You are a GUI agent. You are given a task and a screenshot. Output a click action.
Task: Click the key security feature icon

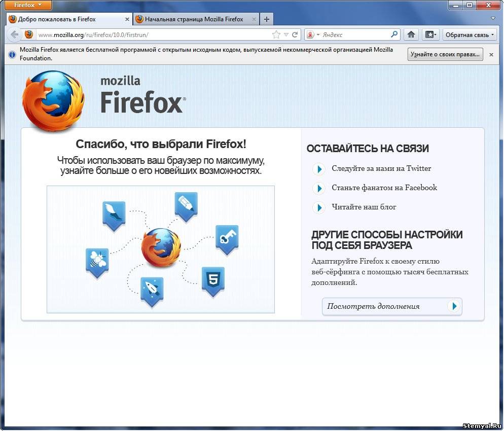(227, 240)
